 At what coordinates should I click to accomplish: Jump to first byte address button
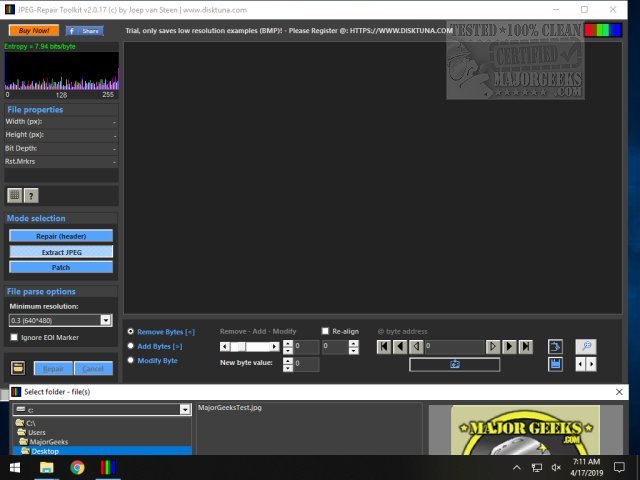pos(384,347)
